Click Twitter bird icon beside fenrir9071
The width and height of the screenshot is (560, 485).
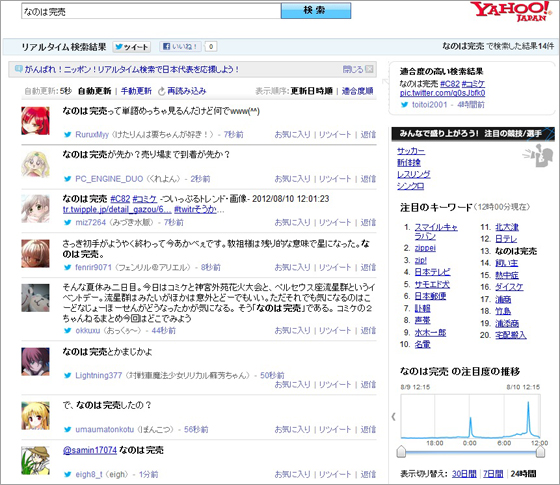pyautogui.click(x=68, y=268)
